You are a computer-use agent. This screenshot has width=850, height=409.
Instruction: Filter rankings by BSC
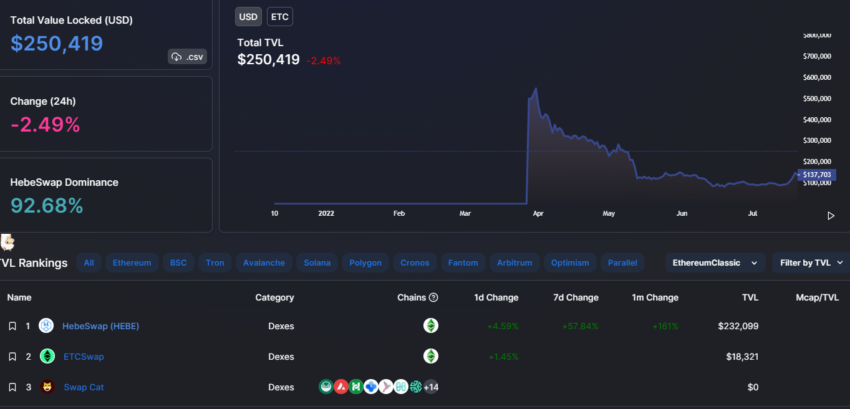point(178,263)
